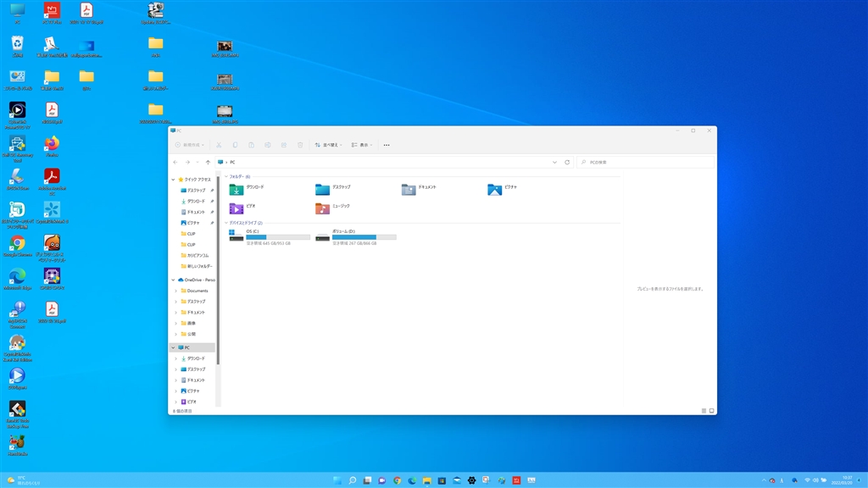Open the Recycle Bin desktop icon
Image resolution: width=868 pixels, height=488 pixels.
pyautogui.click(x=17, y=44)
